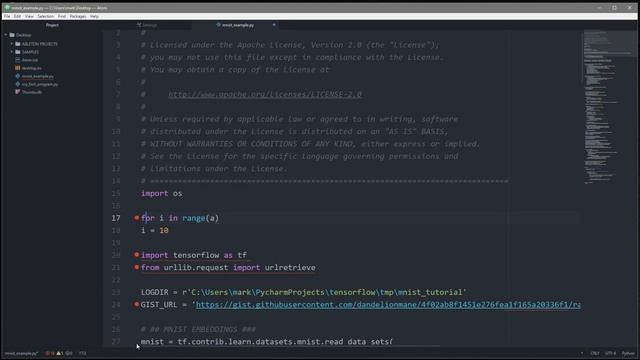Open the Find menu
Viewport: 640px width, 360px height.
[62, 16]
